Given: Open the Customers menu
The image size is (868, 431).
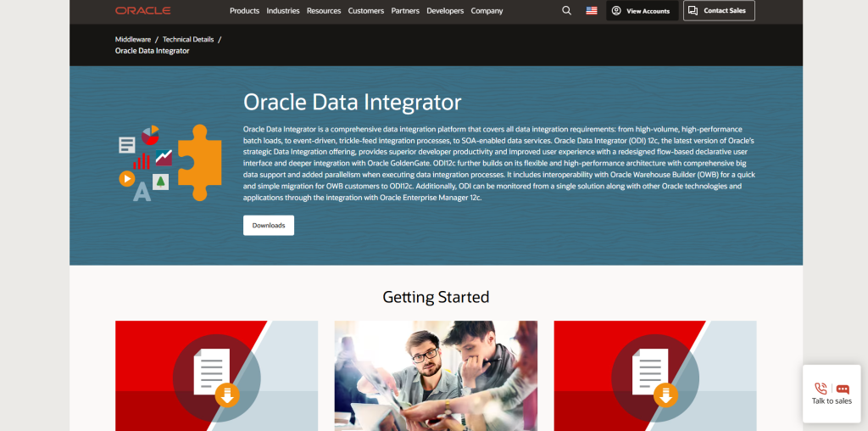Looking at the screenshot, I should pyautogui.click(x=366, y=10).
